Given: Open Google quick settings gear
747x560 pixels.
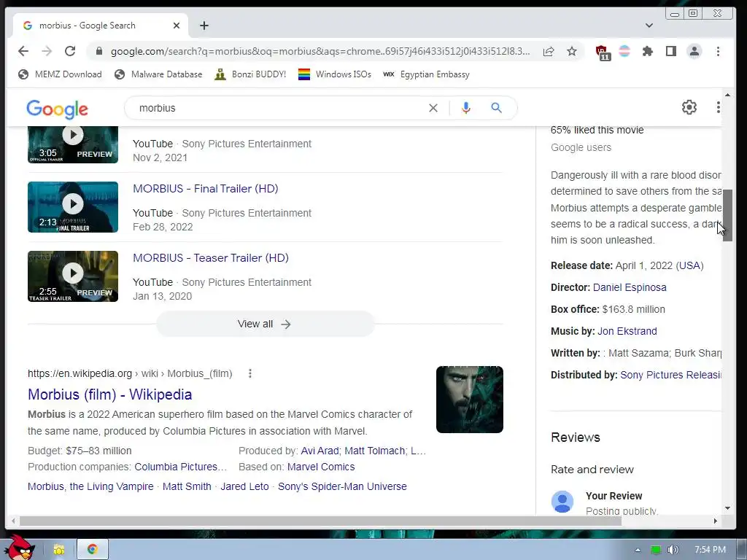Looking at the screenshot, I should point(689,107).
